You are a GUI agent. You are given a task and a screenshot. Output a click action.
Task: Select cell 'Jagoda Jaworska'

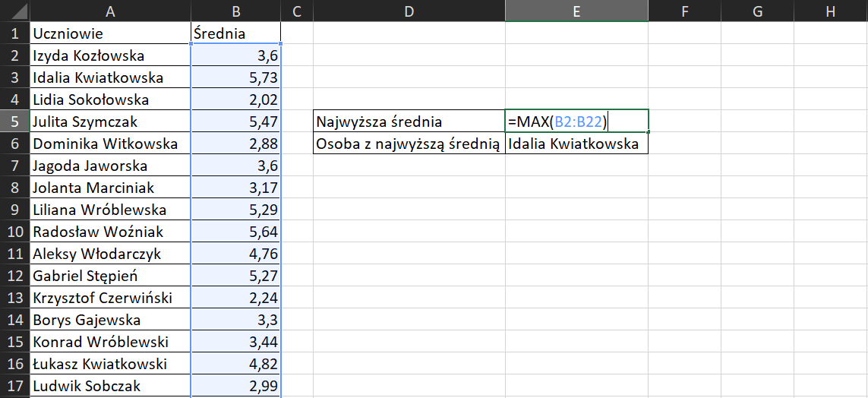[110, 166]
